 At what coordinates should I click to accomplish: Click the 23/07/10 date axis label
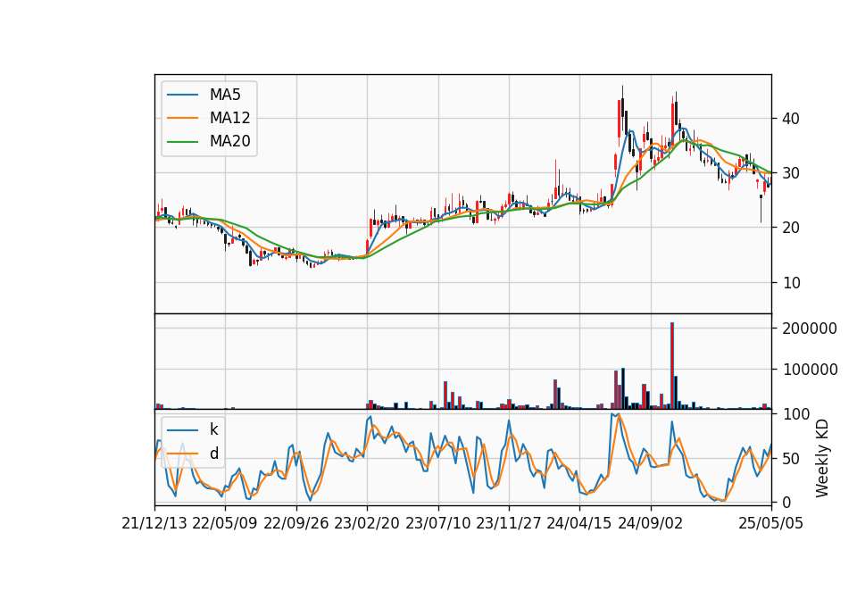tap(437, 523)
